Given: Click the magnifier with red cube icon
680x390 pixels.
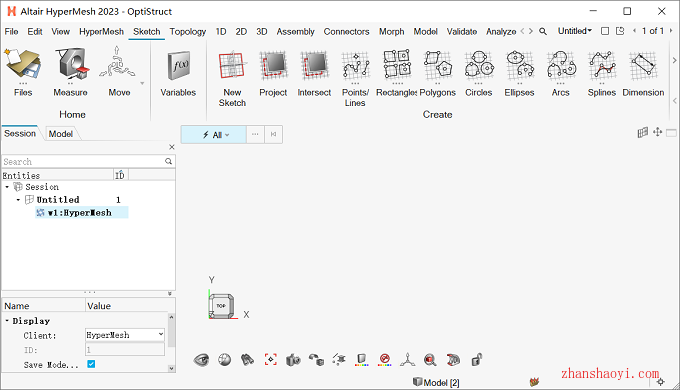Looking at the screenshot, I should (430, 360).
